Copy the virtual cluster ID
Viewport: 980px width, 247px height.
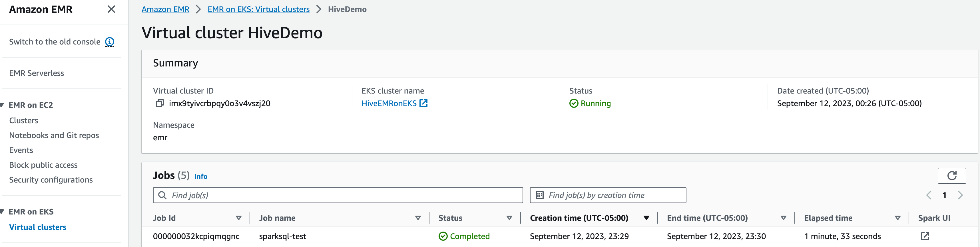160,103
